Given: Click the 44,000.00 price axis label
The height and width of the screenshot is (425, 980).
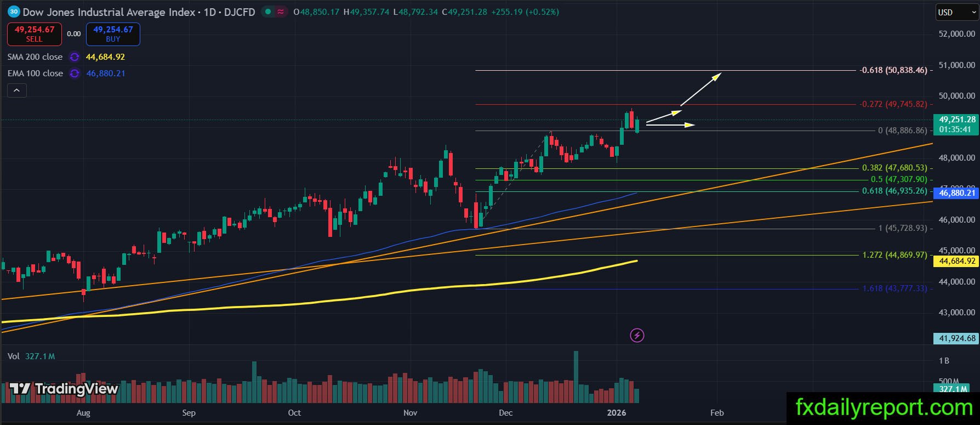Looking at the screenshot, I should (x=957, y=282).
